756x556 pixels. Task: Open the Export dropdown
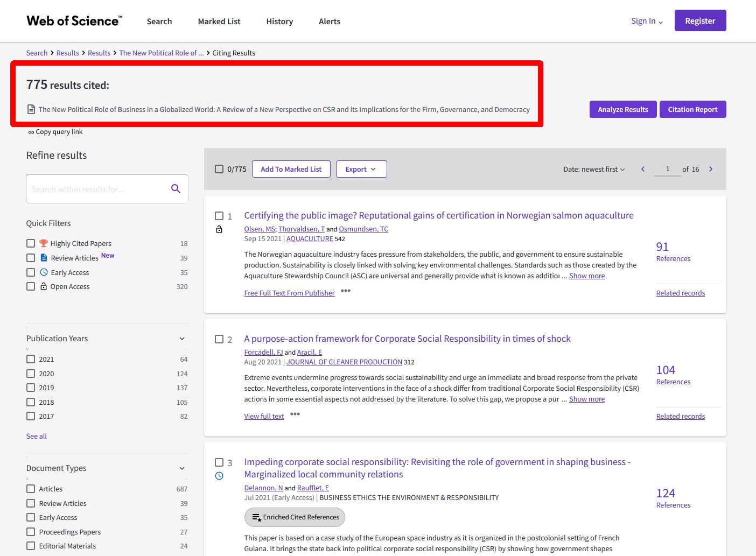tap(361, 169)
